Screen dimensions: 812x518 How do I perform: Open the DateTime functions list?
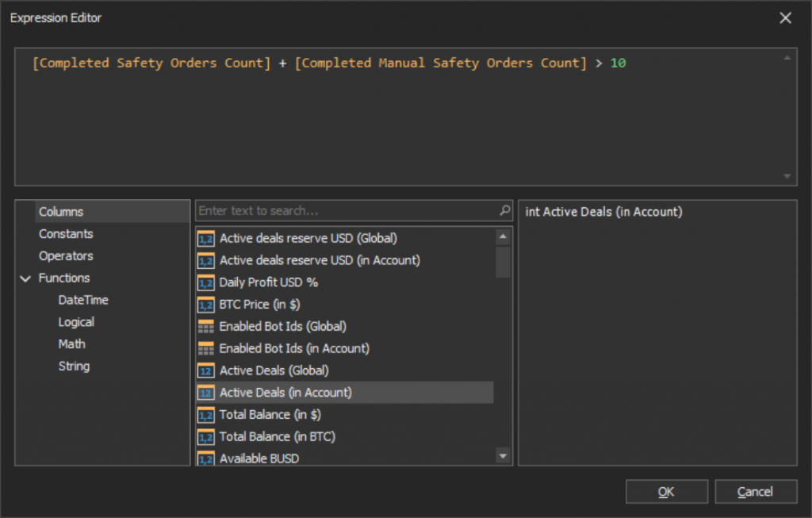click(x=83, y=300)
